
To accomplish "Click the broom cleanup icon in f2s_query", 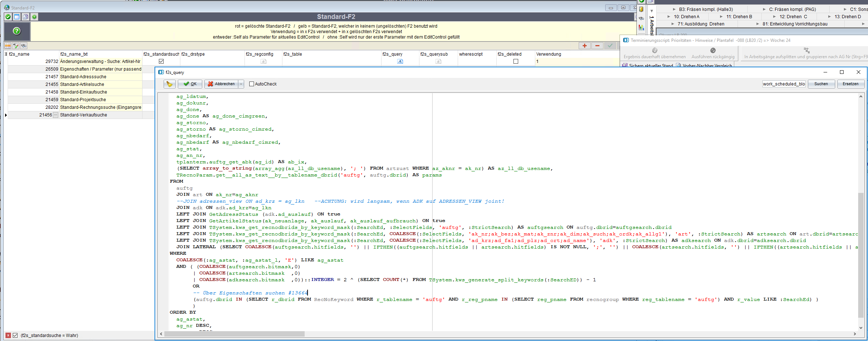I will coord(169,84).
